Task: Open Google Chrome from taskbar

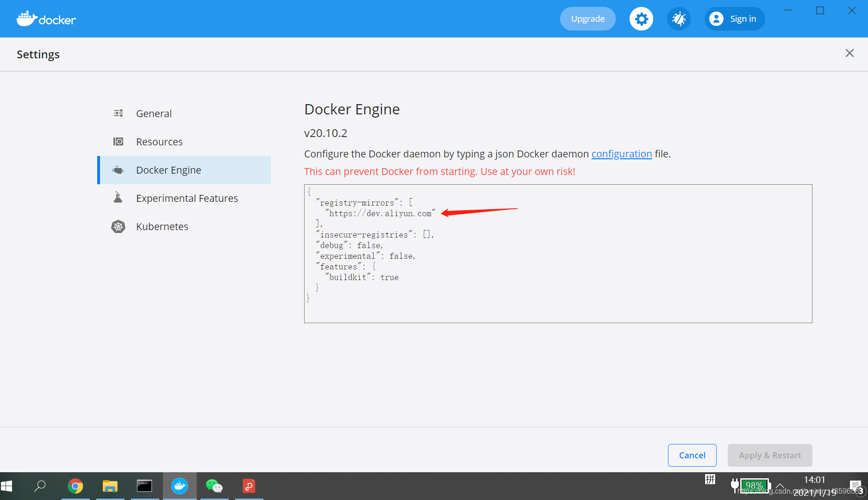Action: point(75,486)
